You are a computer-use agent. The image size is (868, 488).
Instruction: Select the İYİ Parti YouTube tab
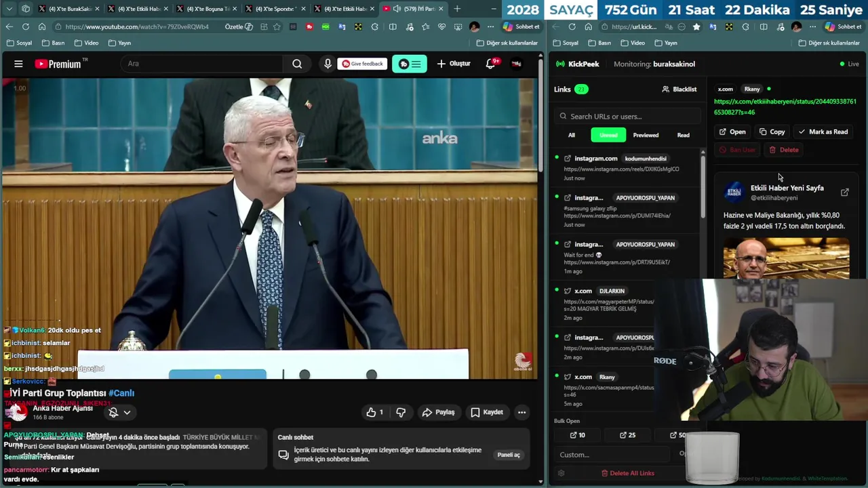coord(413,9)
